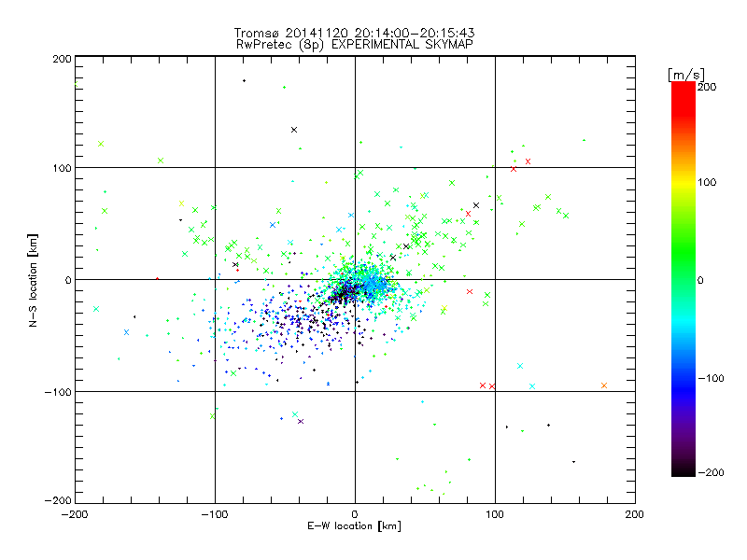Click the colorbar label "-200" at bottom
The width and height of the screenshot is (747, 560).
tap(711, 472)
